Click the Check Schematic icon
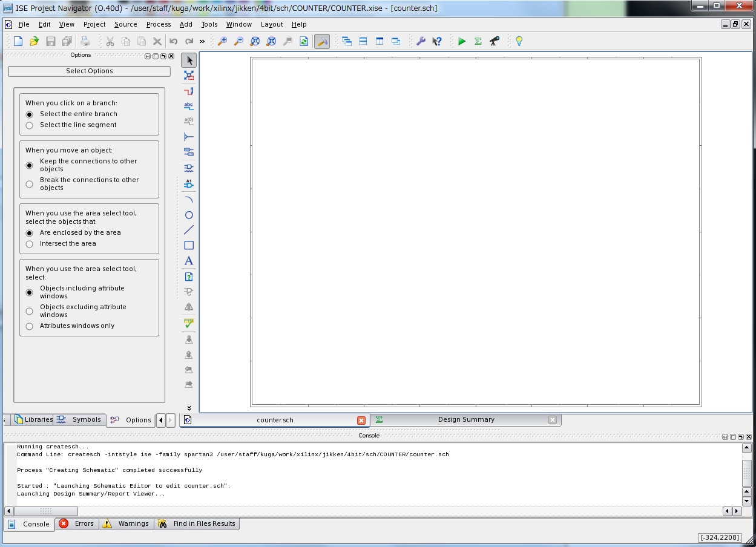 pyautogui.click(x=189, y=323)
